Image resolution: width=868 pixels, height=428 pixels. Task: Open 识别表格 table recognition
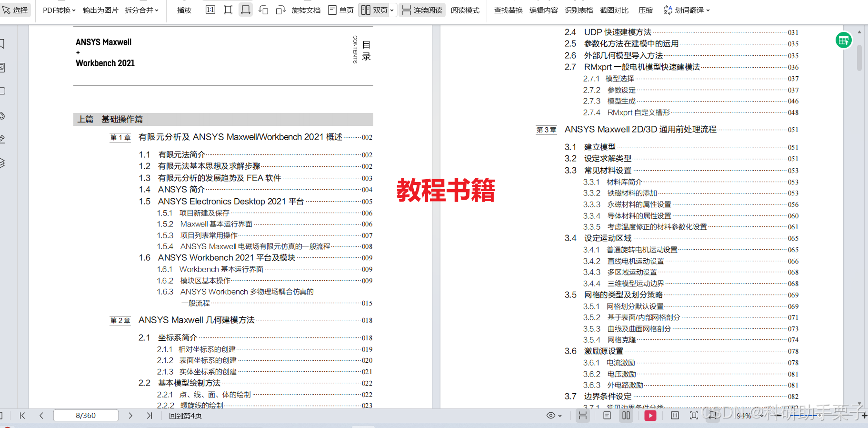(579, 10)
